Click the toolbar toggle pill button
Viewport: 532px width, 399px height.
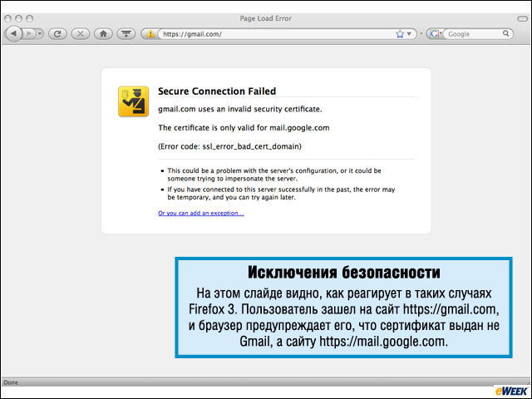(x=523, y=18)
